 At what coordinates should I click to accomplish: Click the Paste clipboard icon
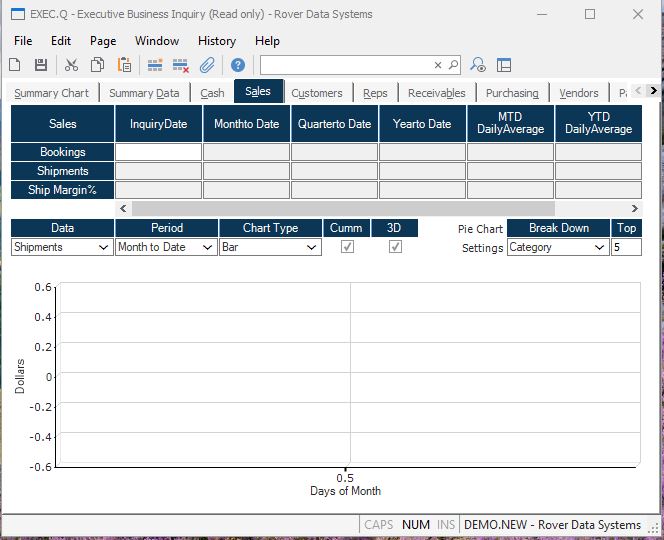[x=124, y=65]
